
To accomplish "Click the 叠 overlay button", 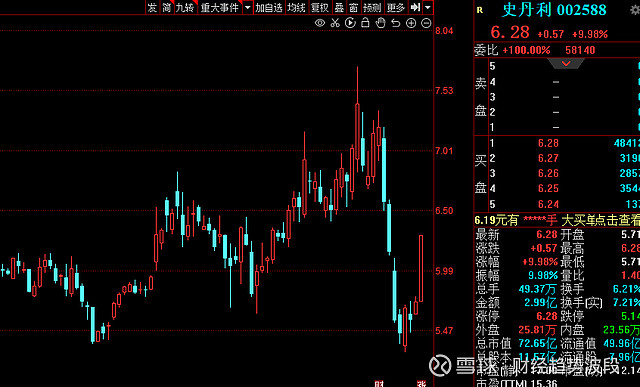I will tap(339, 7).
